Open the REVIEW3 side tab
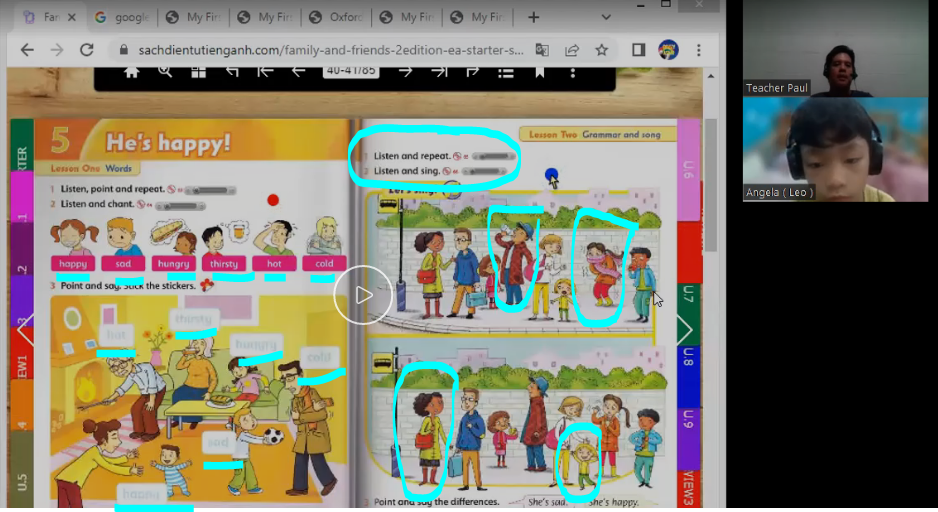Viewport: 938px width, 512px height. point(689,489)
